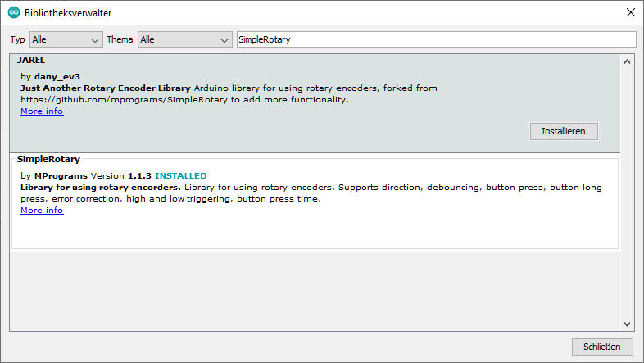Open More info link for SimpleRotary
This screenshot has width=644, height=363.
pos(42,211)
